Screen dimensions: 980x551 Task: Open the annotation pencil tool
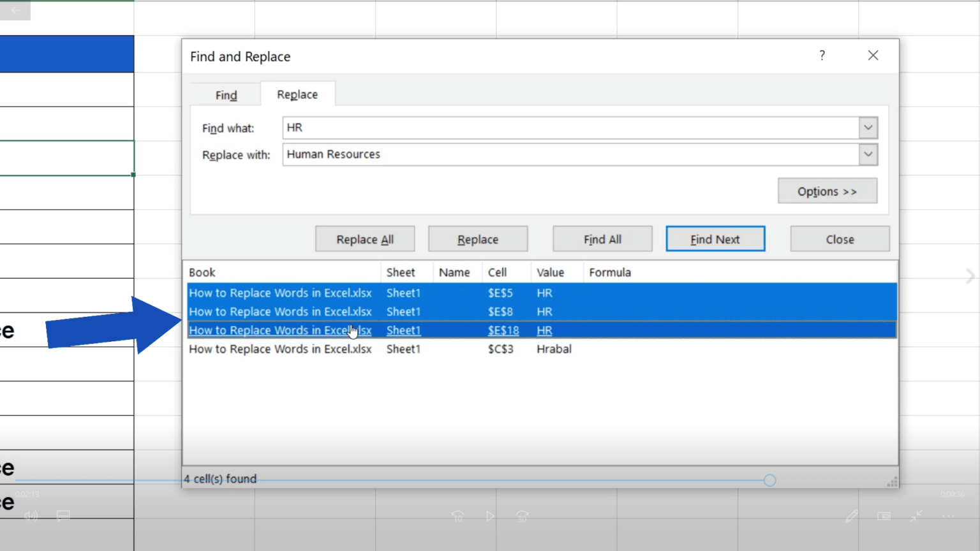click(x=852, y=516)
